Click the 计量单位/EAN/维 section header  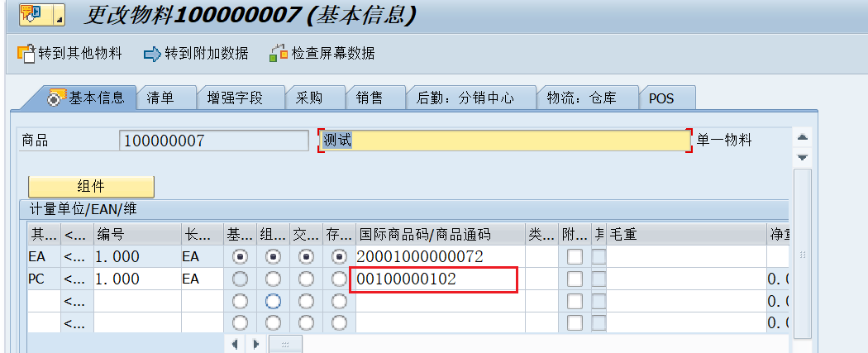(403, 209)
